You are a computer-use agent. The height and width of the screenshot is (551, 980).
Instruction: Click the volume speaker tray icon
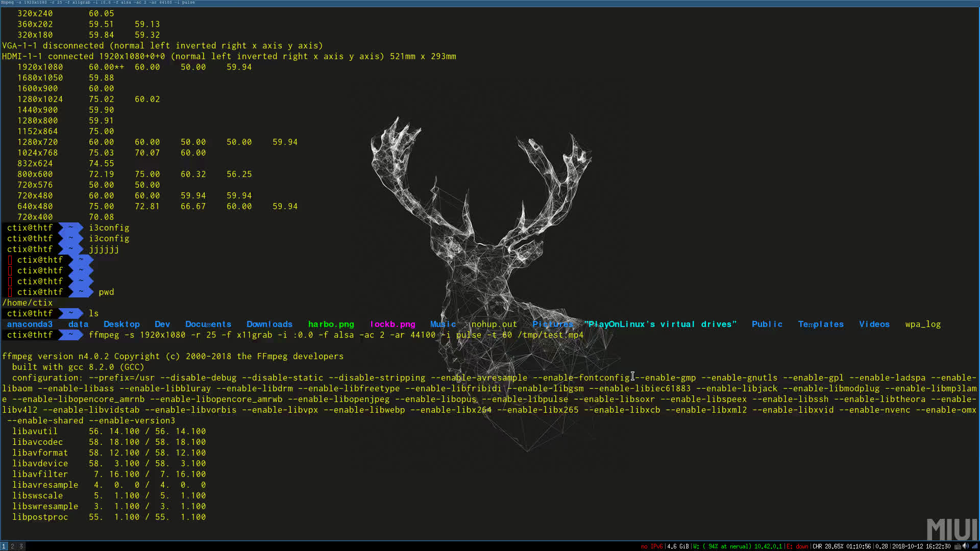coord(965,546)
